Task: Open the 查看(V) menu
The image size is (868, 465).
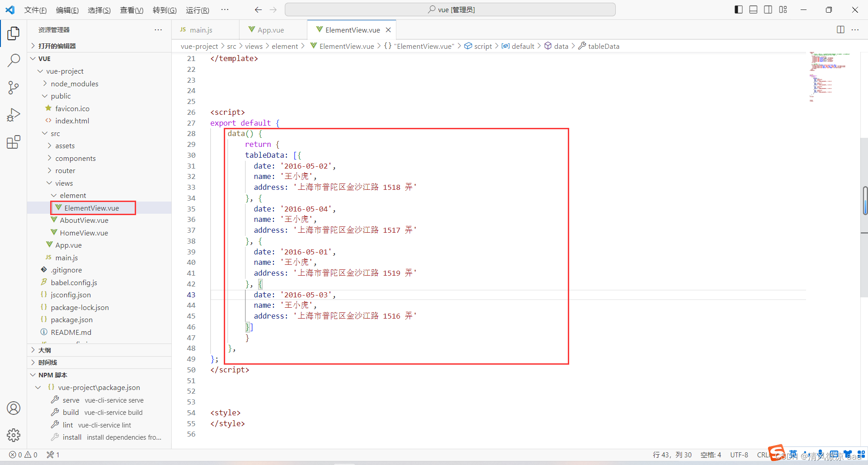Action: click(x=132, y=10)
